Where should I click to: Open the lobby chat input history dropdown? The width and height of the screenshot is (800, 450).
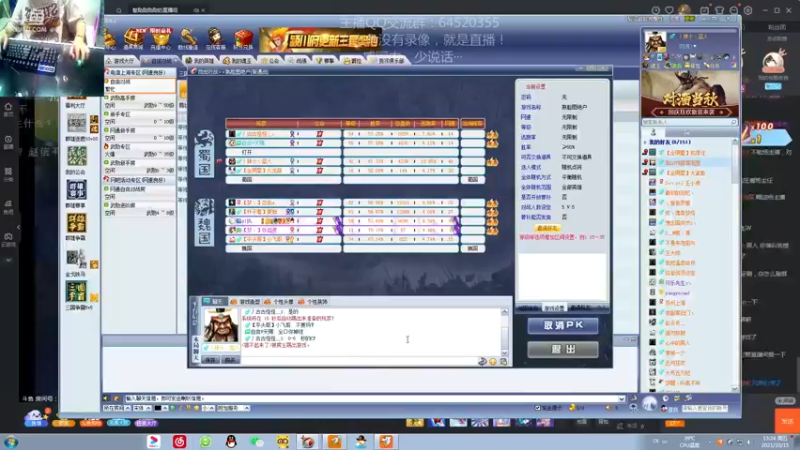click(x=621, y=398)
